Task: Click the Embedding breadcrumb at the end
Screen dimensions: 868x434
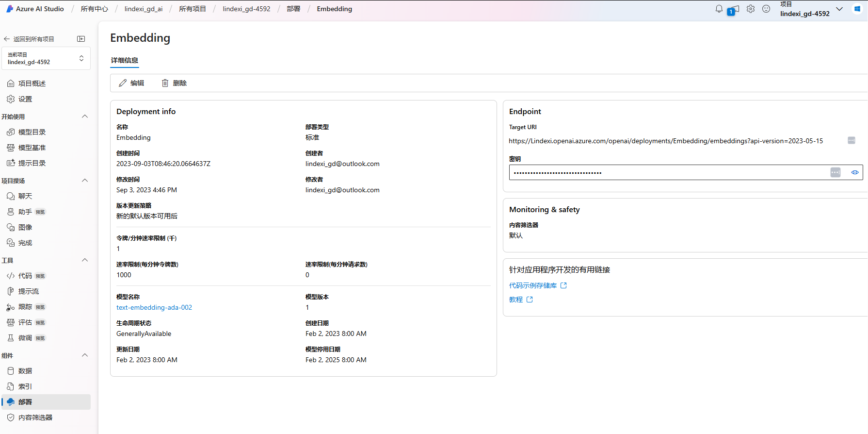Action: pyautogui.click(x=335, y=9)
